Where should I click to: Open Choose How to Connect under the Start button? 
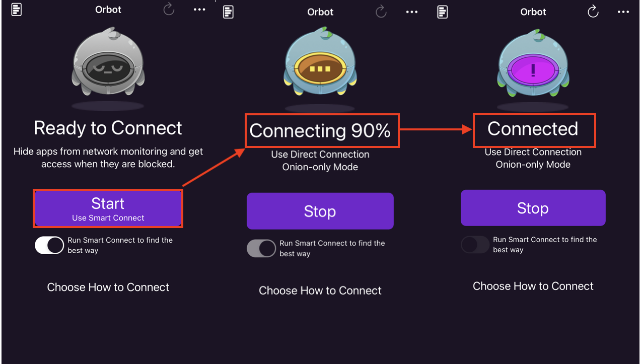point(108,287)
